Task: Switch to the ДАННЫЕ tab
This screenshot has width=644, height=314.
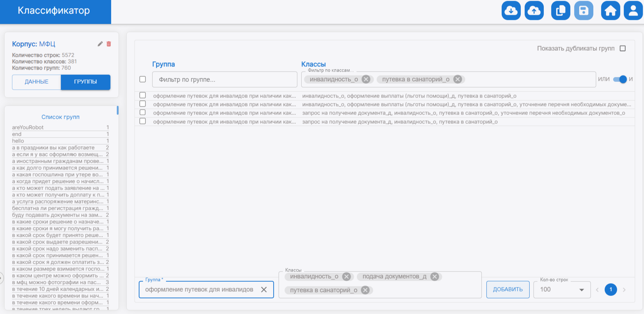Action: point(36,82)
